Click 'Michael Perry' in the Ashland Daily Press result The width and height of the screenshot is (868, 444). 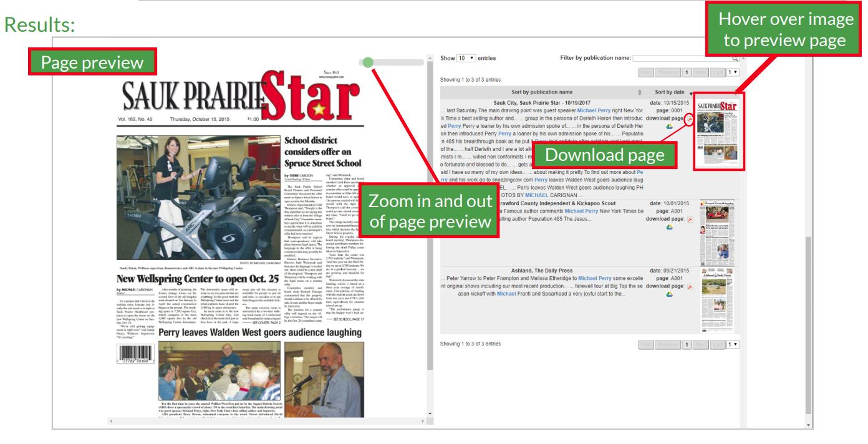tap(596, 279)
